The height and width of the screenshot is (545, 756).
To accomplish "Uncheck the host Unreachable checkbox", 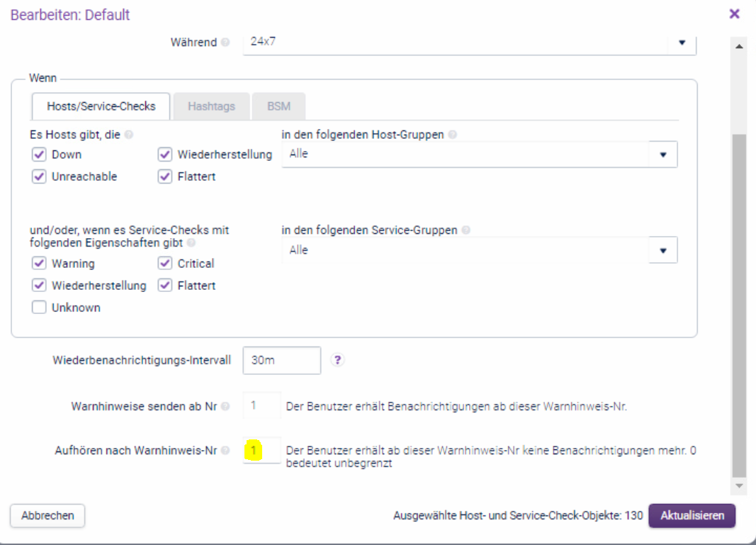I will pos(39,176).
